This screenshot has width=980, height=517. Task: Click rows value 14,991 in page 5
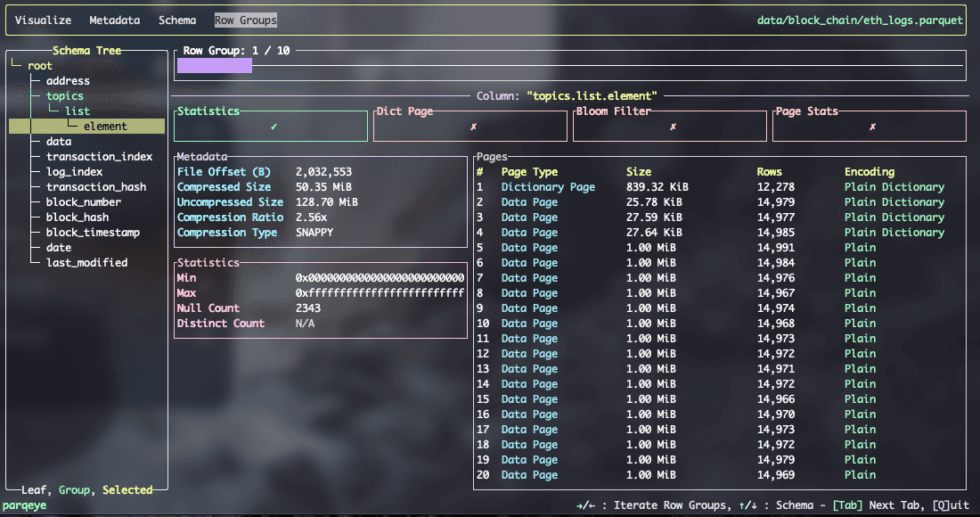(x=776, y=247)
